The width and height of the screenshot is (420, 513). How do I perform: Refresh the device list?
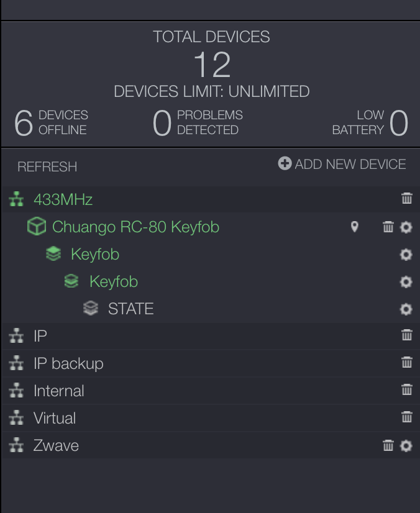point(47,166)
